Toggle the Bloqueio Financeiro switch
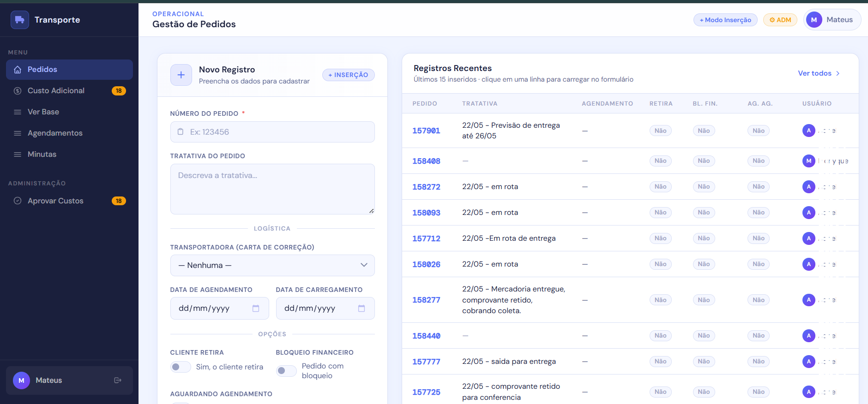The width and height of the screenshot is (868, 404). point(286,371)
